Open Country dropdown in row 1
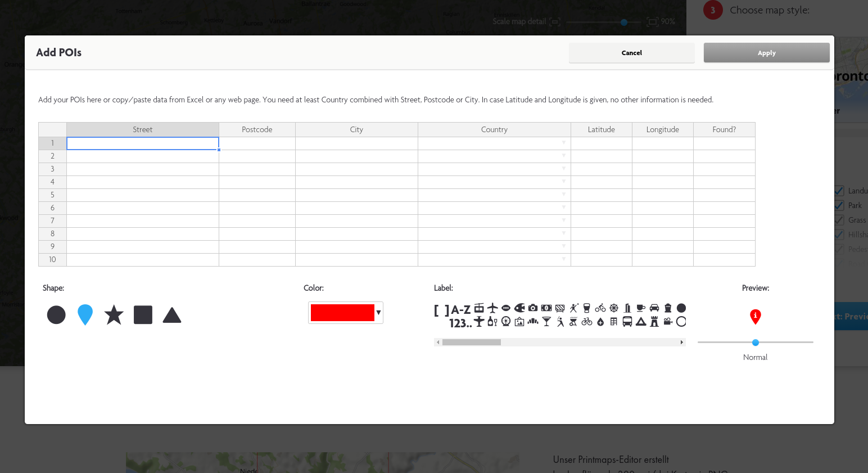Screen dimensions: 868x473 tap(563, 143)
